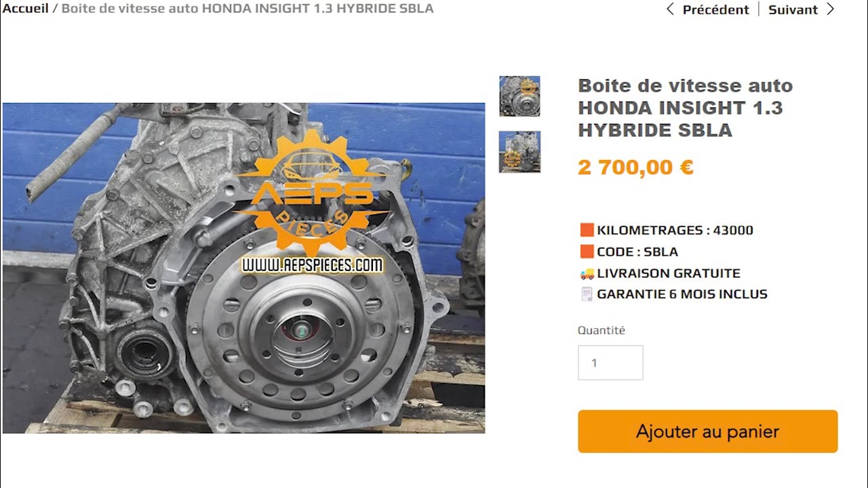Click the 2 700,00 € price
Image resolution: width=868 pixels, height=488 pixels.
635,167
